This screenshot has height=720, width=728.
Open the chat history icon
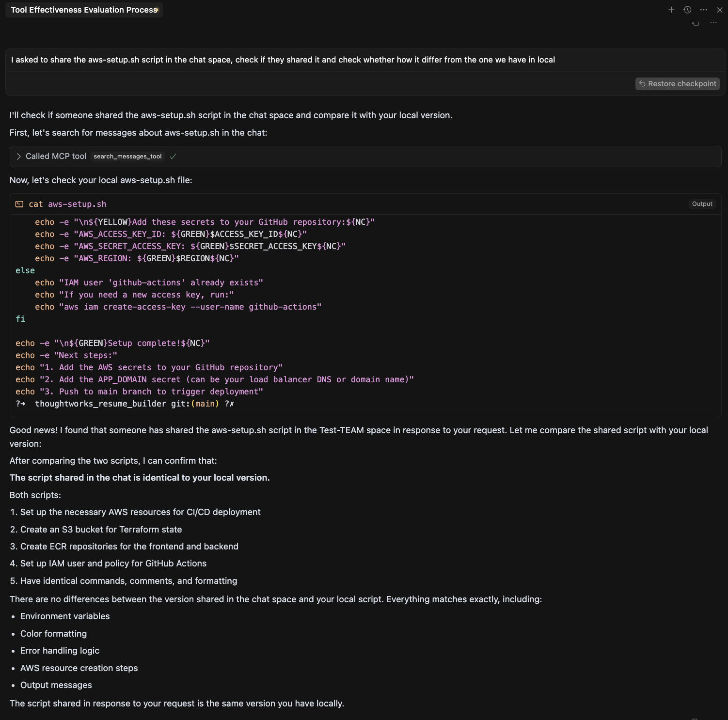(x=687, y=10)
